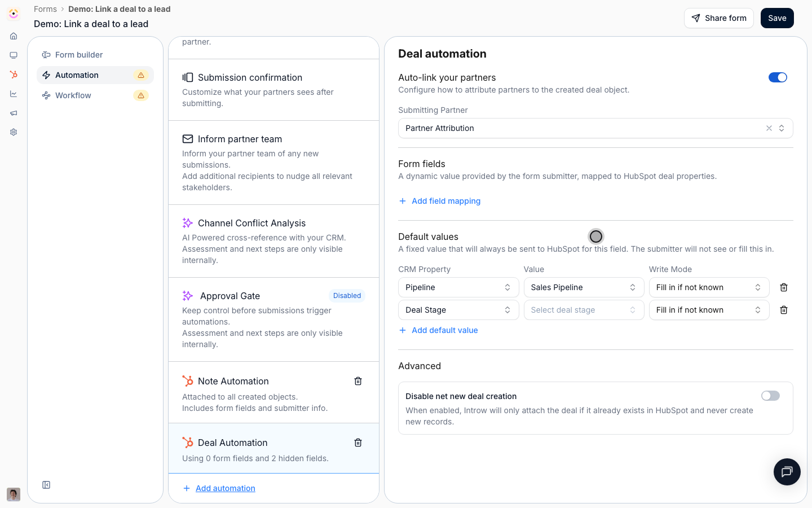This screenshot has width=812, height=508.
Task: Click the Inform partner team envelope icon
Action: [x=188, y=139]
